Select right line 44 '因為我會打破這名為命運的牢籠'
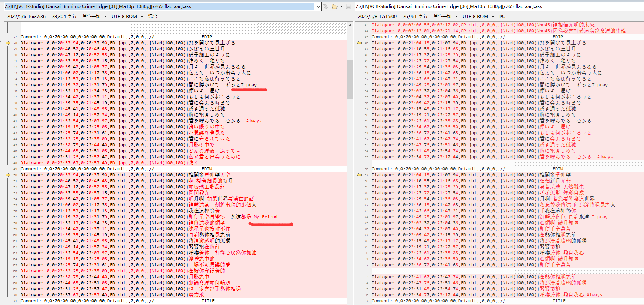This screenshot has width=644, height=305. point(508,31)
